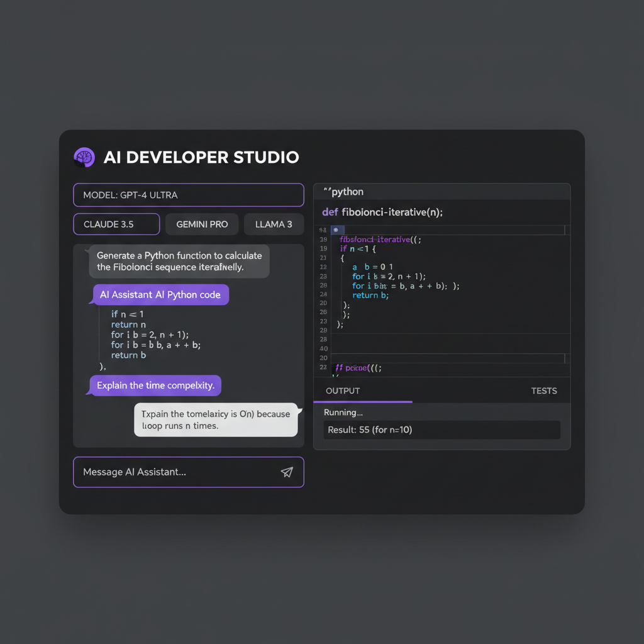Viewport: 644px width, 644px height.
Task: Click the def fiboionci-iterative(n) function header
Action: click(x=382, y=212)
